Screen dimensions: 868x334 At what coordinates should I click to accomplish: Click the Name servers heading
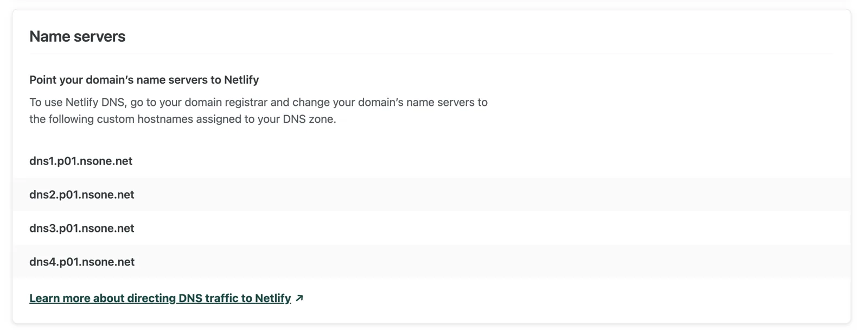pyautogui.click(x=77, y=36)
